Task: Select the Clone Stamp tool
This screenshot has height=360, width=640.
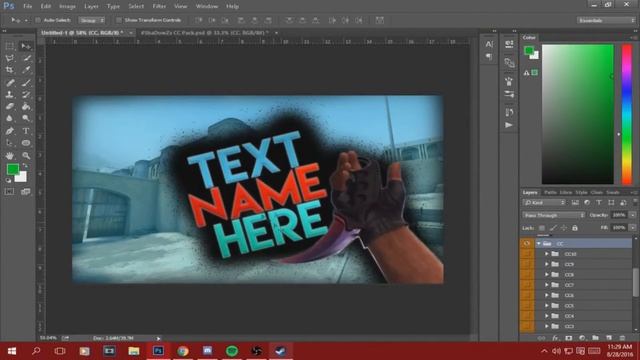Action: point(10,94)
